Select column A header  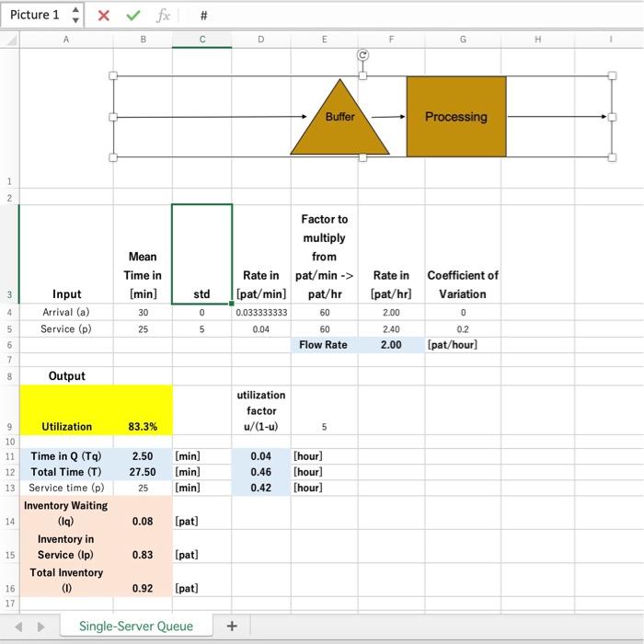[66, 40]
